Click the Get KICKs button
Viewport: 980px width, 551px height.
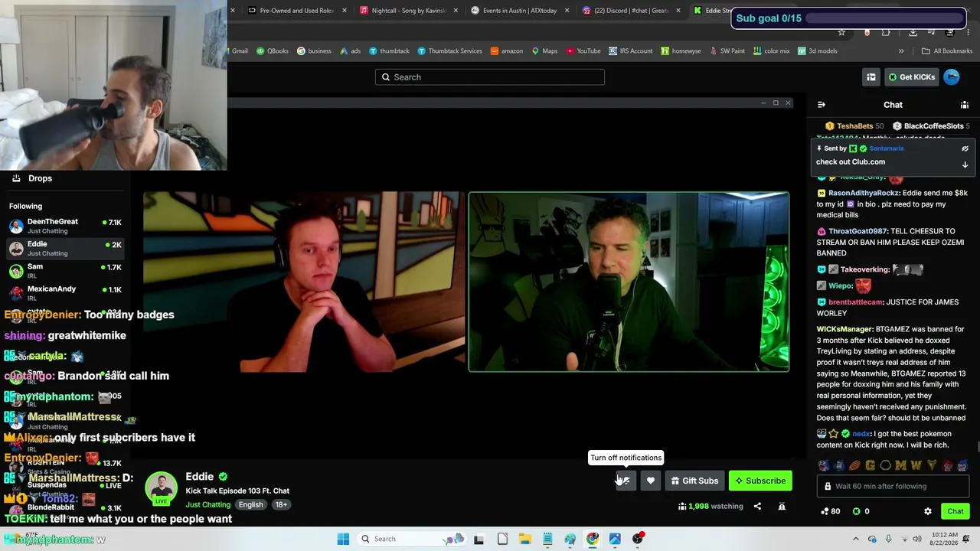(911, 77)
